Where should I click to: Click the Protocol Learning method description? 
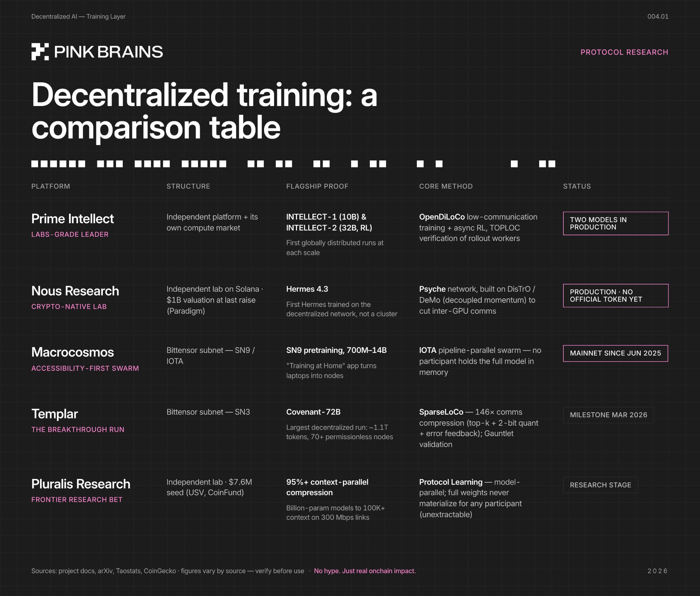[470, 498]
